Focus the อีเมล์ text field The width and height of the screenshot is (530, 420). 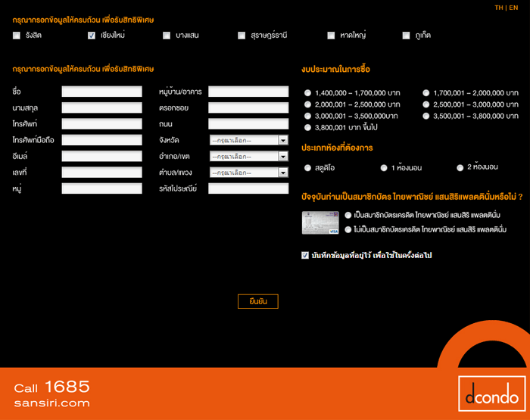click(x=101, y=156)
